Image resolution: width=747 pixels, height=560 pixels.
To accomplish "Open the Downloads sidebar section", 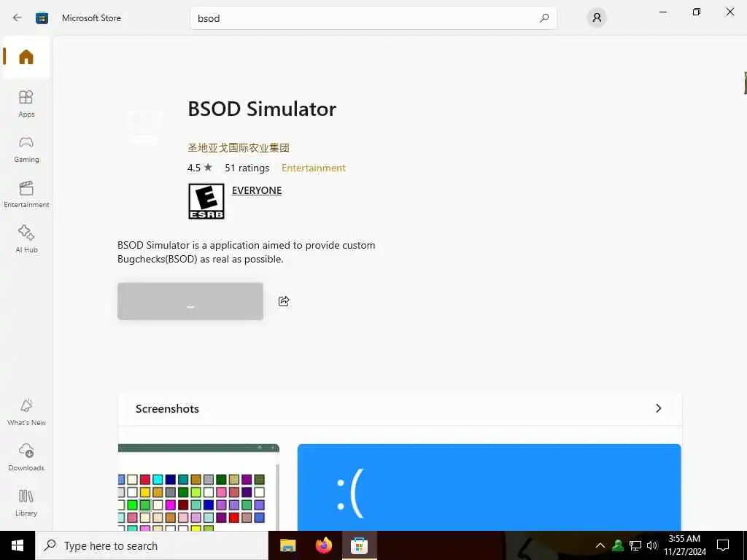I will pyautogui.click(x=26, y=458).
